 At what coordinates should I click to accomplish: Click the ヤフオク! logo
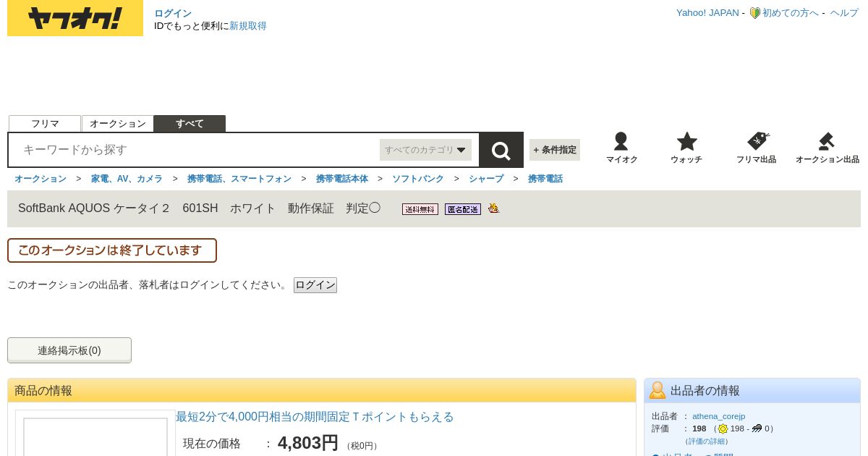click(75, 18)
